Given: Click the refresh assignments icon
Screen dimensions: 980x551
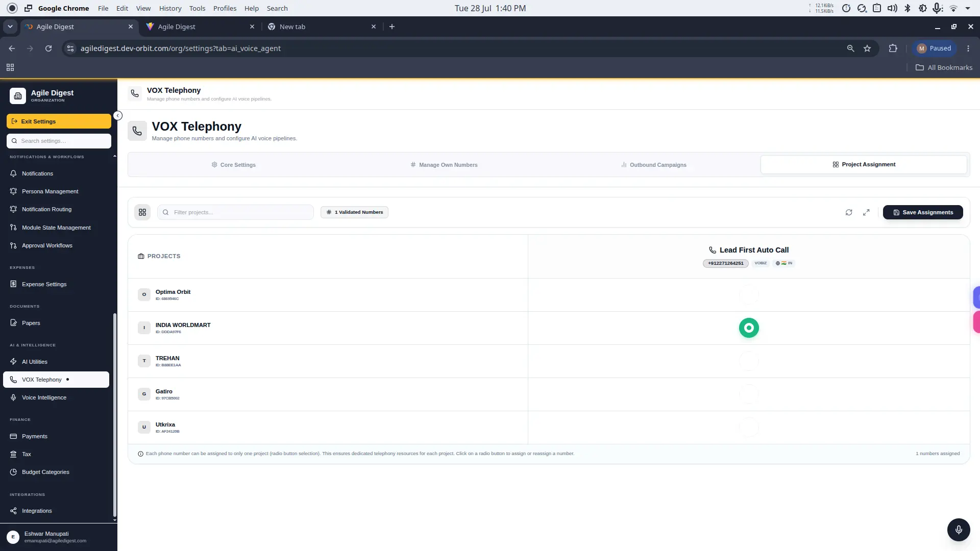Looking at the screenshot, I should (x=849, y=212).
